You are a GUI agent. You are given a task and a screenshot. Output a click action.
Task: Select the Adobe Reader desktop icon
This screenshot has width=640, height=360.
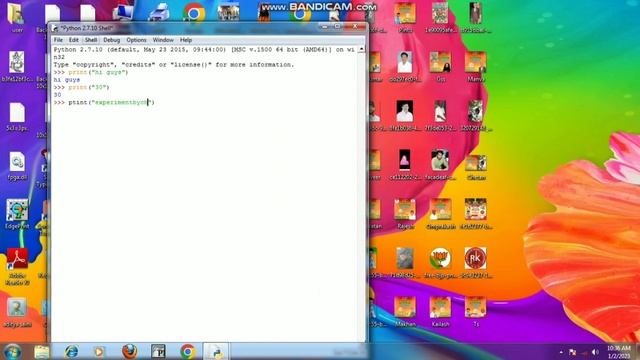coord(17,267)
